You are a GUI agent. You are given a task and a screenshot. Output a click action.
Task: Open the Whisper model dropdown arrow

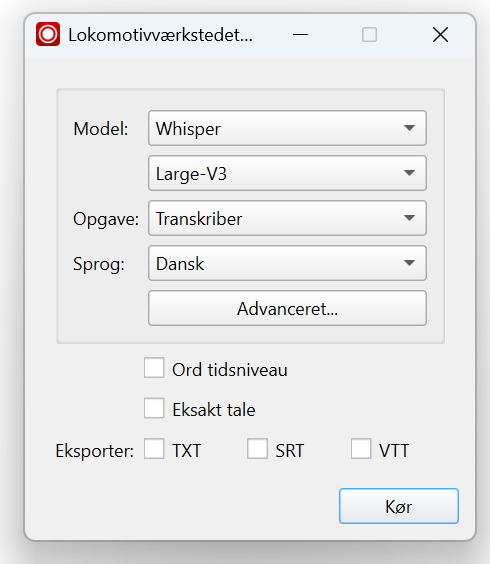[x=409, y=128]
